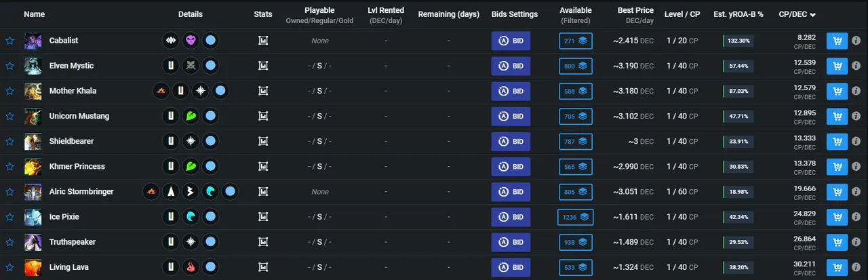Open available 1236 listings for Ice Pixie
Image resolution: width=868 pixels, height=280 pixels.
(576, 217)
